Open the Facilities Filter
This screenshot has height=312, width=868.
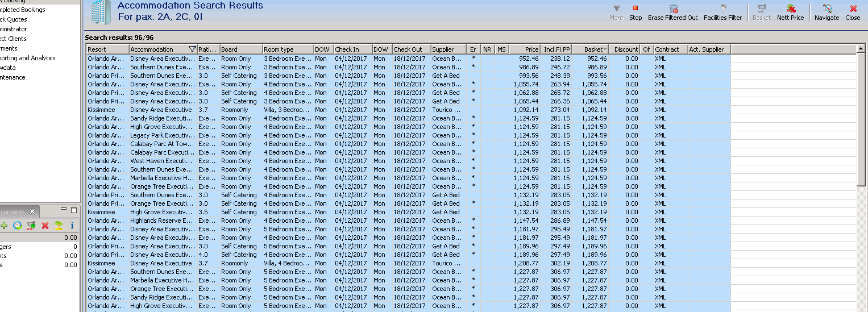[722, 13]
